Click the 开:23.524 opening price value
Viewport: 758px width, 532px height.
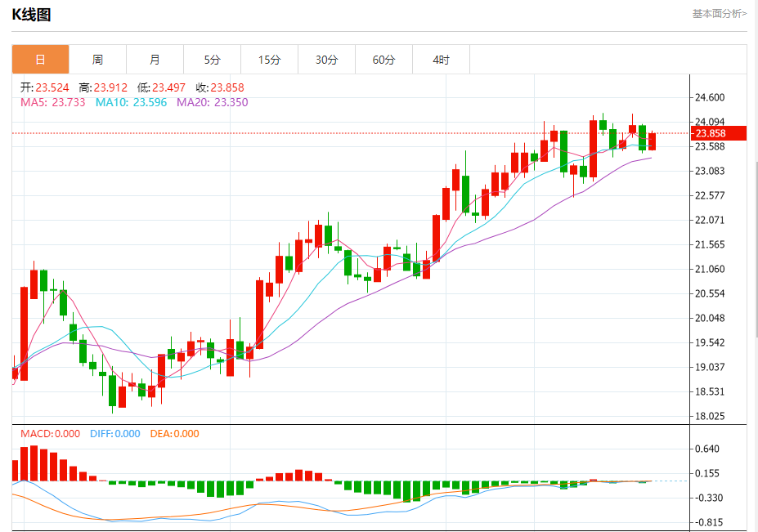pyautogui.click(x=44, y=87)
